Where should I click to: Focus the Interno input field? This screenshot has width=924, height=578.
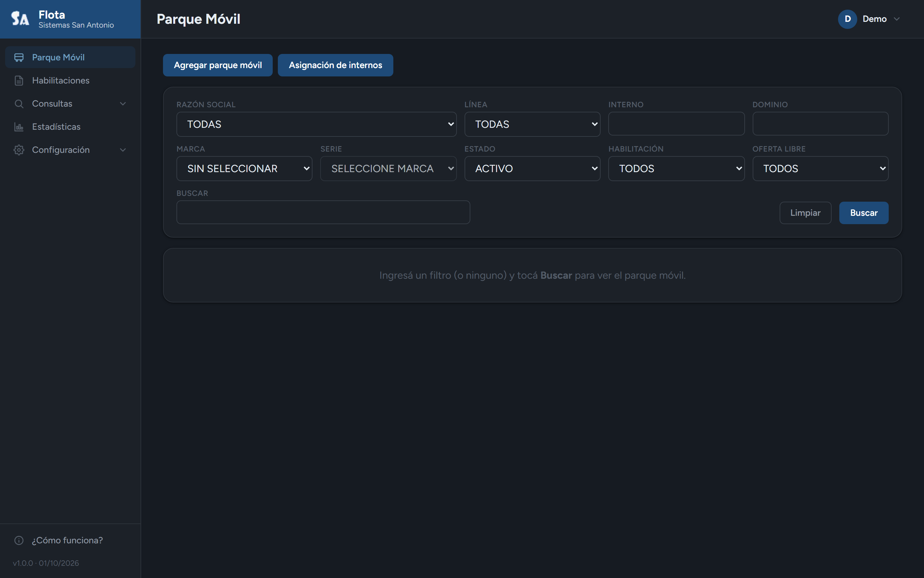tap(676, 124)
